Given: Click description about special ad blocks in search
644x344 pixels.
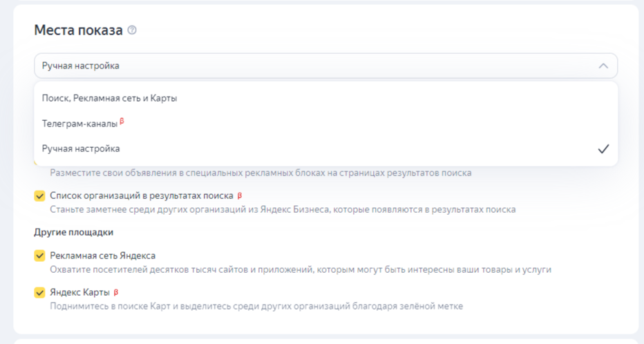Looking at the screenshot, I should point(261,173).
